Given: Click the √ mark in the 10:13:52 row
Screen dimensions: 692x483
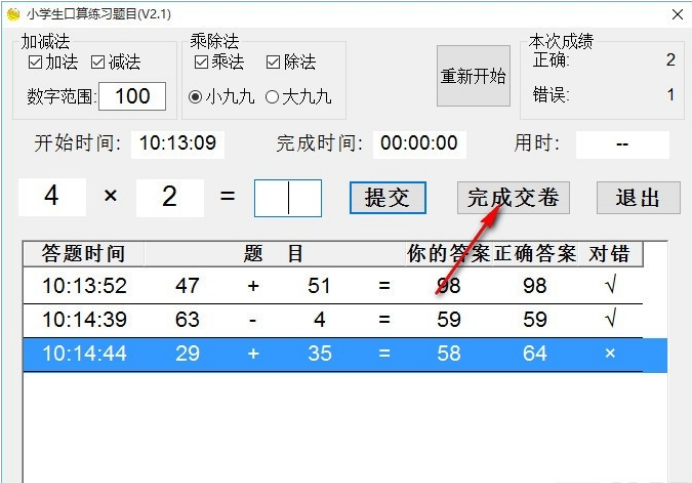Looking at the screenshot, I should (611, 286).
